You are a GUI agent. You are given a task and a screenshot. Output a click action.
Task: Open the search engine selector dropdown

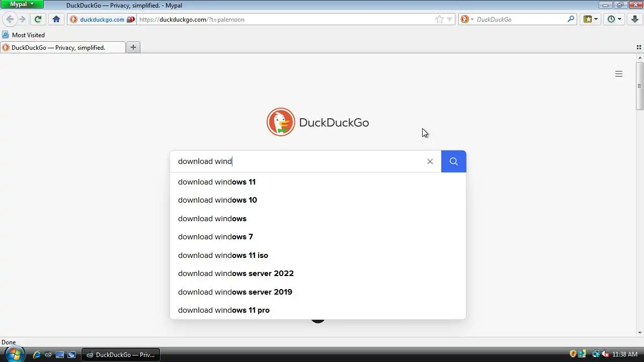(466, 20)
